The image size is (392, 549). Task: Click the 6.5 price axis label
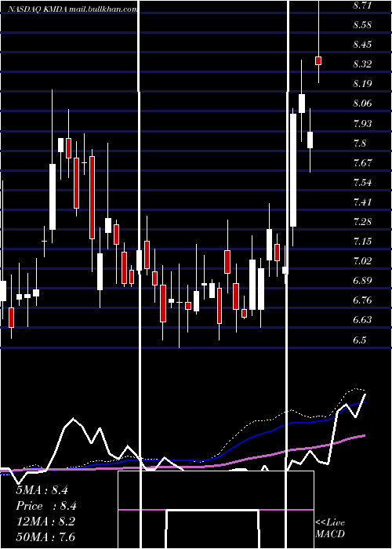[x=360, y=340]
